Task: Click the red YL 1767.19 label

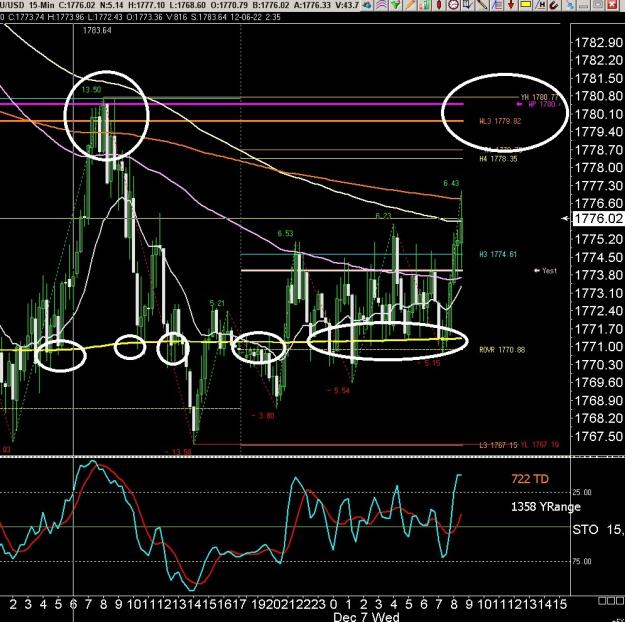Action: point(539,445)
